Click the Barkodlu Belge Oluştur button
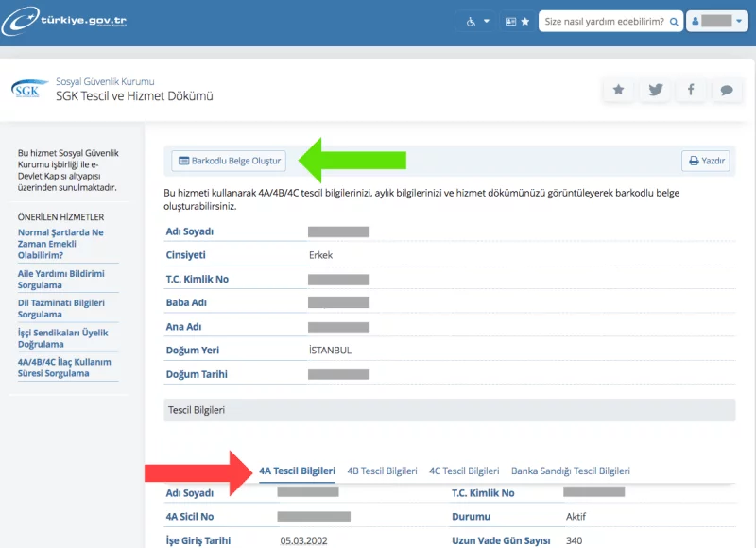Viewport: 756px width, 548px height. point(229,161)
